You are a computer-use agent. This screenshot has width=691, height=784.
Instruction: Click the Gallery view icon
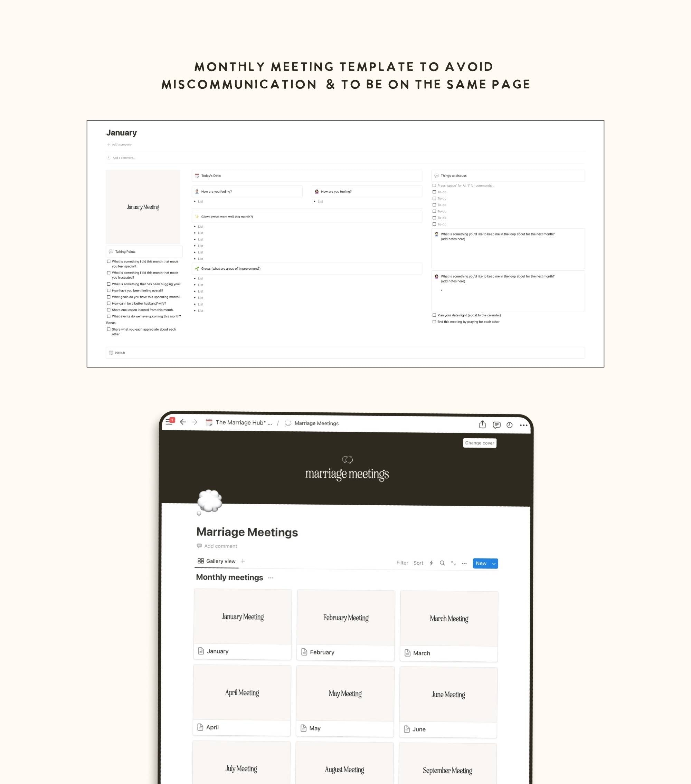(x=202, y=563)
